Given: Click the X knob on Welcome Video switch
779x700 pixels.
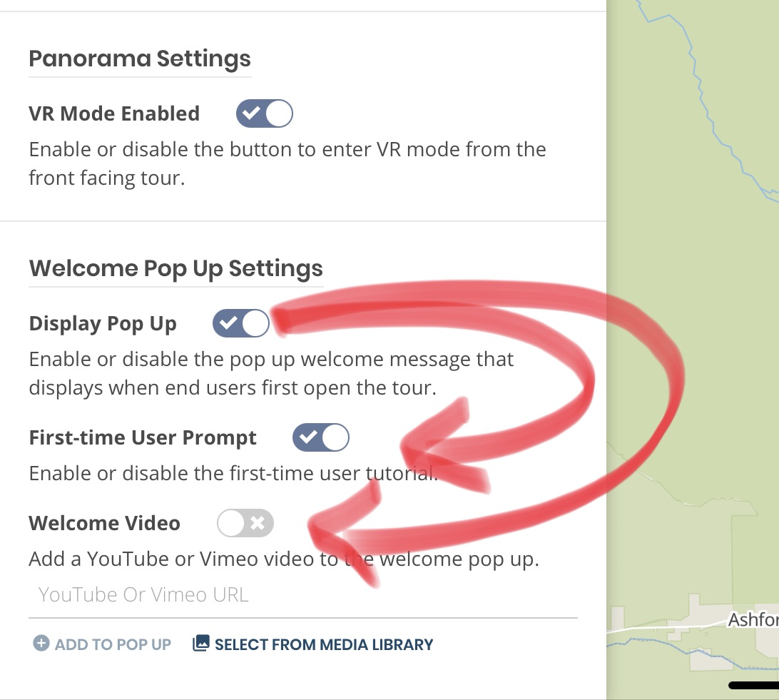Looking at the screenshot, I should point(258,522).
